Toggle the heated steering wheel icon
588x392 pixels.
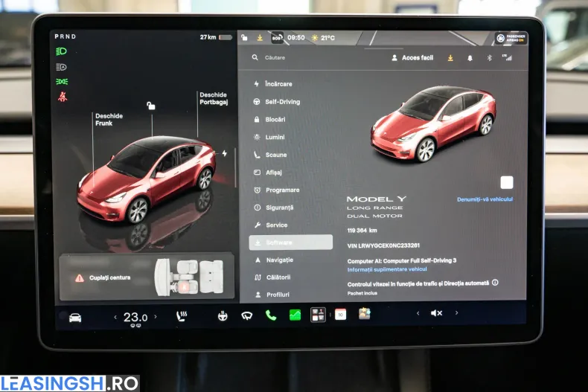tap(223, 316)
